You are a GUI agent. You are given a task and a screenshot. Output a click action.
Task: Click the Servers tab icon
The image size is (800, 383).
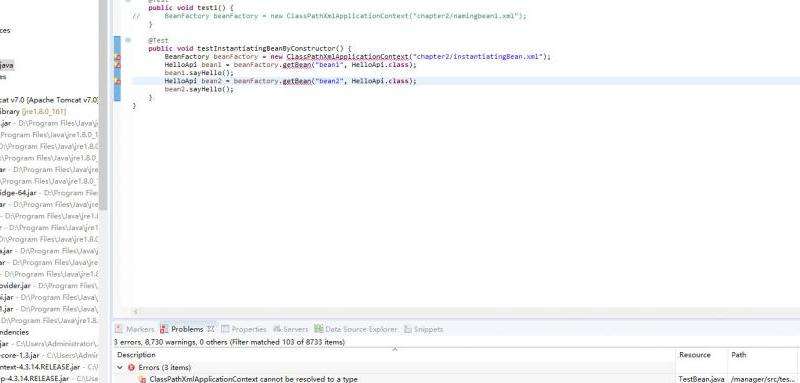(x=278, y=329)
